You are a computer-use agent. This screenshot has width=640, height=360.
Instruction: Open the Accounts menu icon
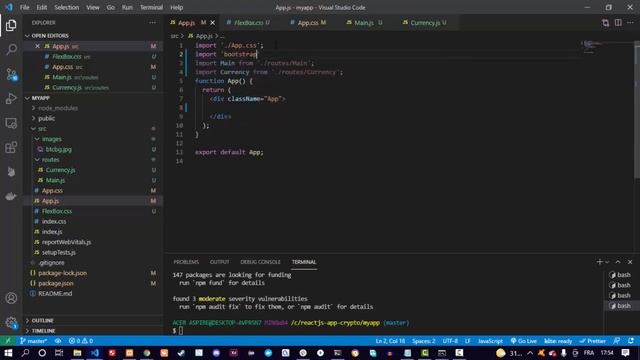(x=11, y=298)
